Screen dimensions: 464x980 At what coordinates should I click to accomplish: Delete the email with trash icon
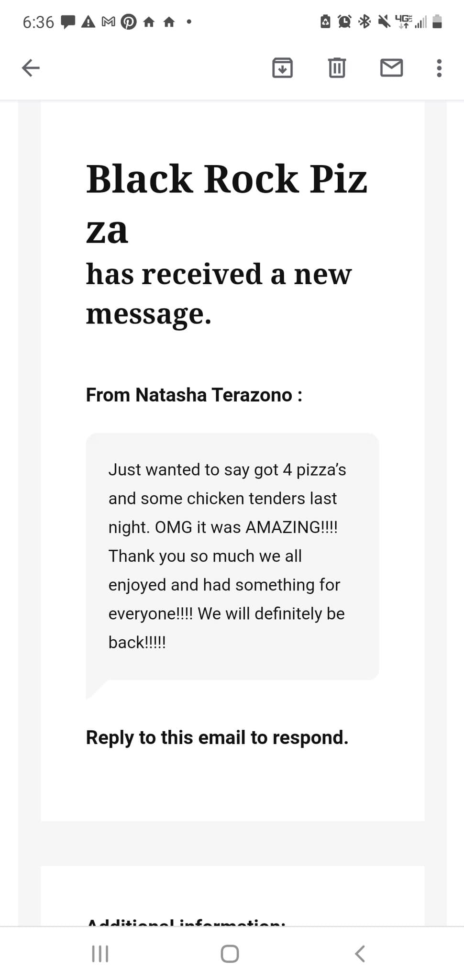(337, 67)
